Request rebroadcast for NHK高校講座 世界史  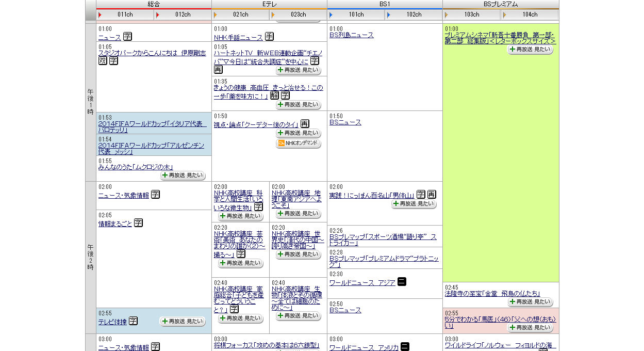pos(298,254)
